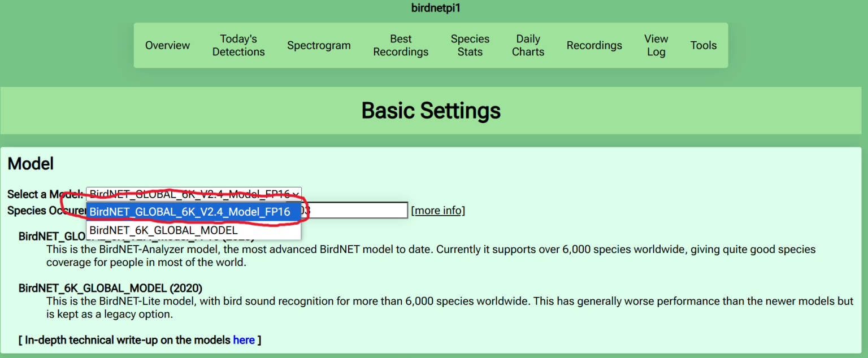Click the BirdNET_6K_GLOBAL_MODEL (2020) description title

[110, 288]
